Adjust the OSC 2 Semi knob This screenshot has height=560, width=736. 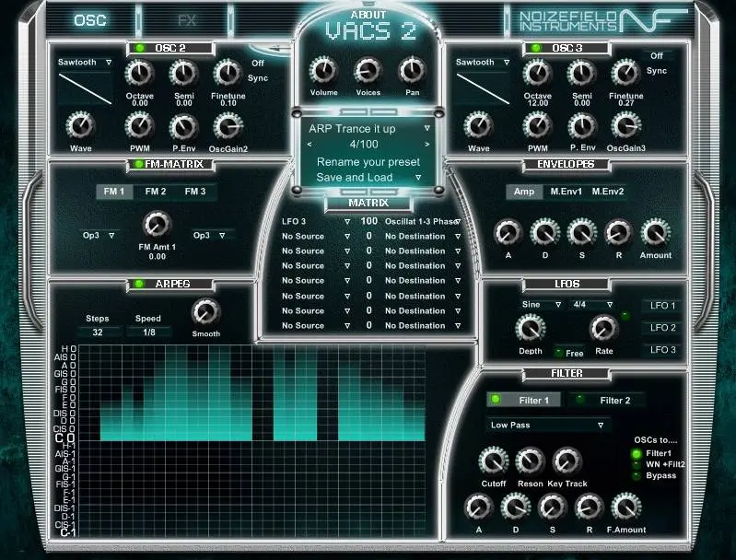(x=183, y=74)
